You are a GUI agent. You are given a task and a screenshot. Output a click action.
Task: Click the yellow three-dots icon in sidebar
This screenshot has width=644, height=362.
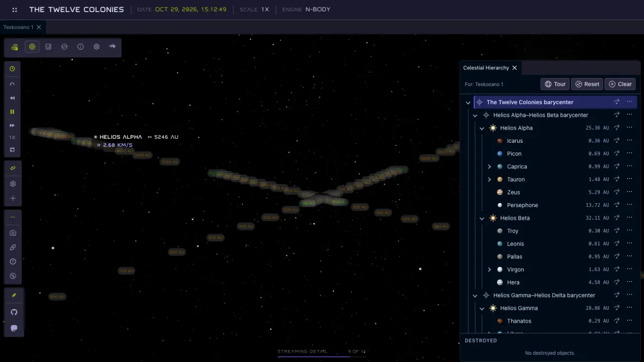[x=13, y=217]
